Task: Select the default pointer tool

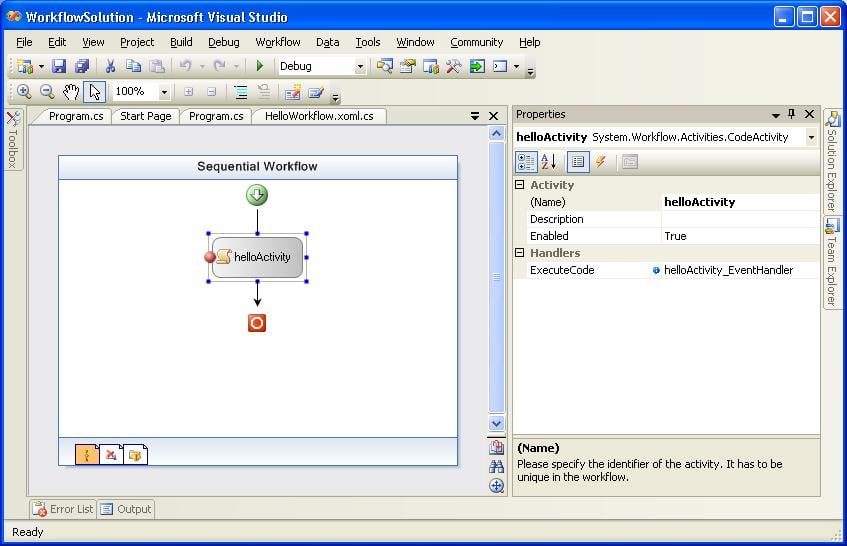Action: point(95,92)
